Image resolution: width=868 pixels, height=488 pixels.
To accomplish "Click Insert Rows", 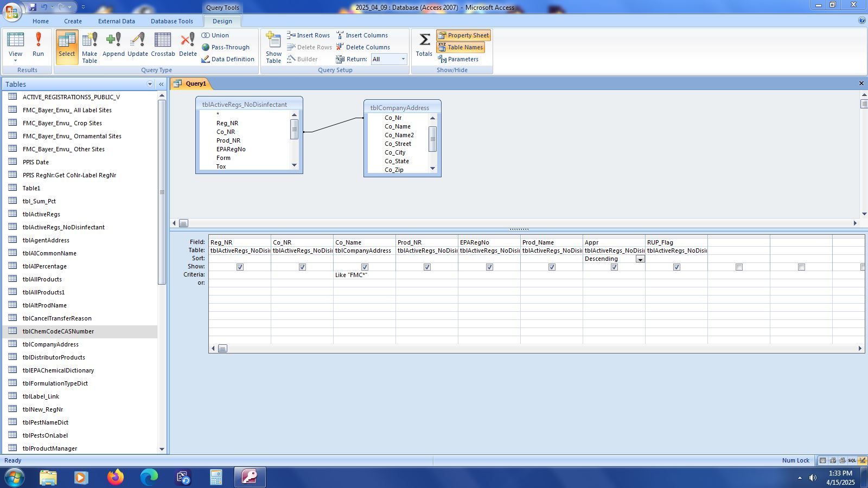I will click(x=309, y=35).
